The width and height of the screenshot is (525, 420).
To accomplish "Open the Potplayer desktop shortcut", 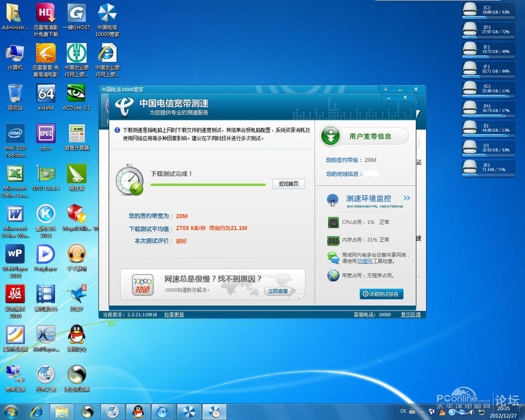I will click(x=46, y=258).
